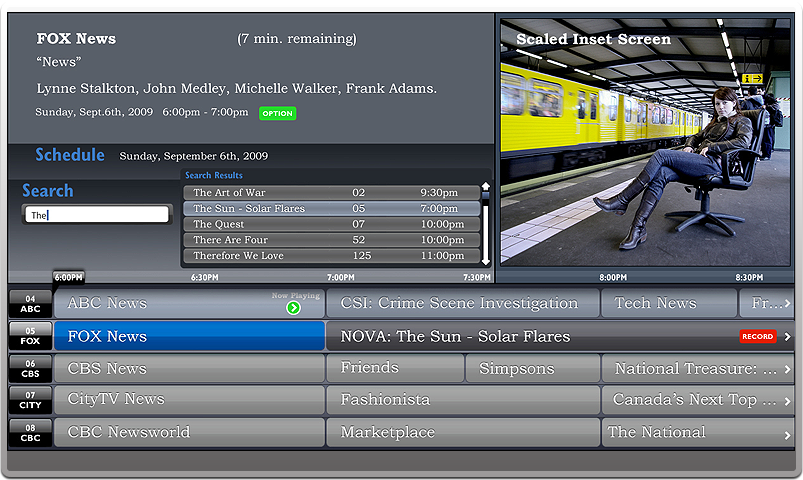Viewport: 803px width, 480px height.
Task: Click the 7 min. remaining text
Action: (297, 38)
